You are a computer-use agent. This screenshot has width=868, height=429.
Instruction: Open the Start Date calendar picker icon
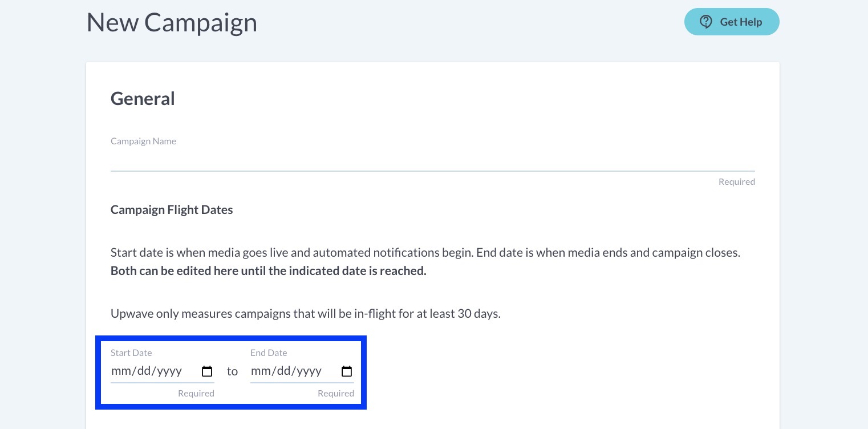click(x=207, y=371)
